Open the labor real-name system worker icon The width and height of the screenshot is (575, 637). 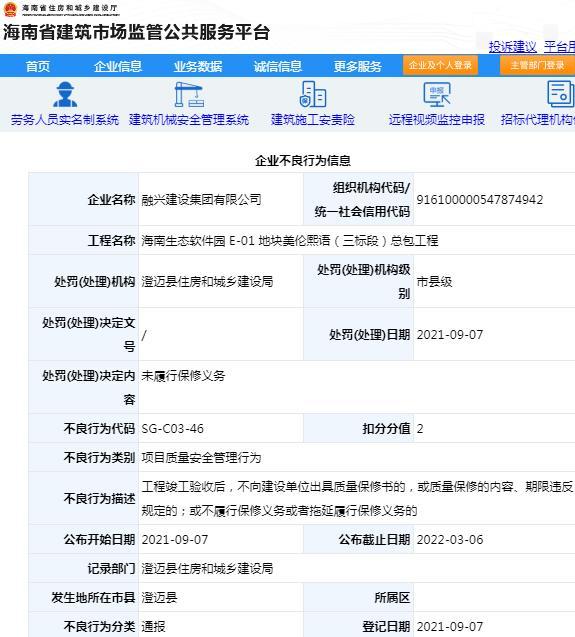tap(65, 94)
